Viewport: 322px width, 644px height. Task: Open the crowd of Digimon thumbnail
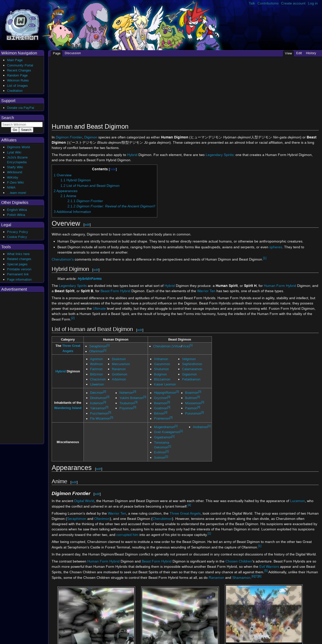pyautogui.click(x=264, y=614)
